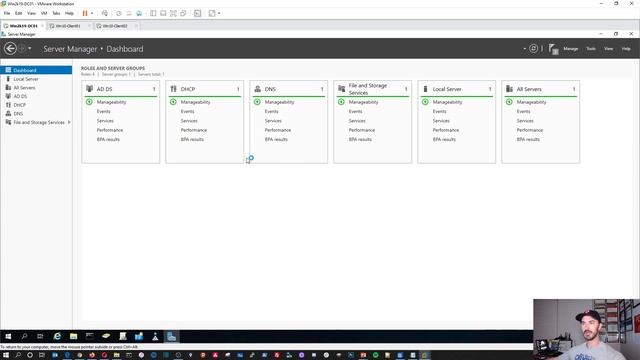The height and width of the screenshot is (360, 640).
Task: Open Services in the All Servers tile
Action: [525, 121]
